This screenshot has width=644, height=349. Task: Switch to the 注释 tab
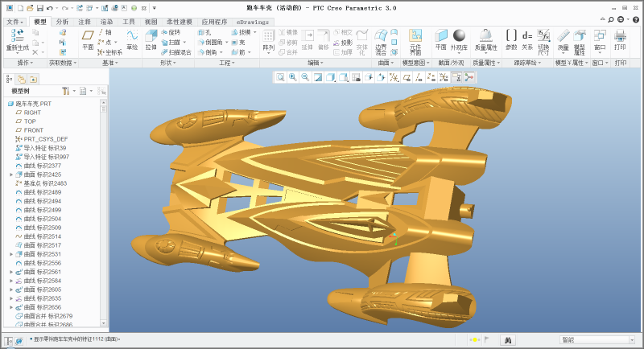(85, 22)
